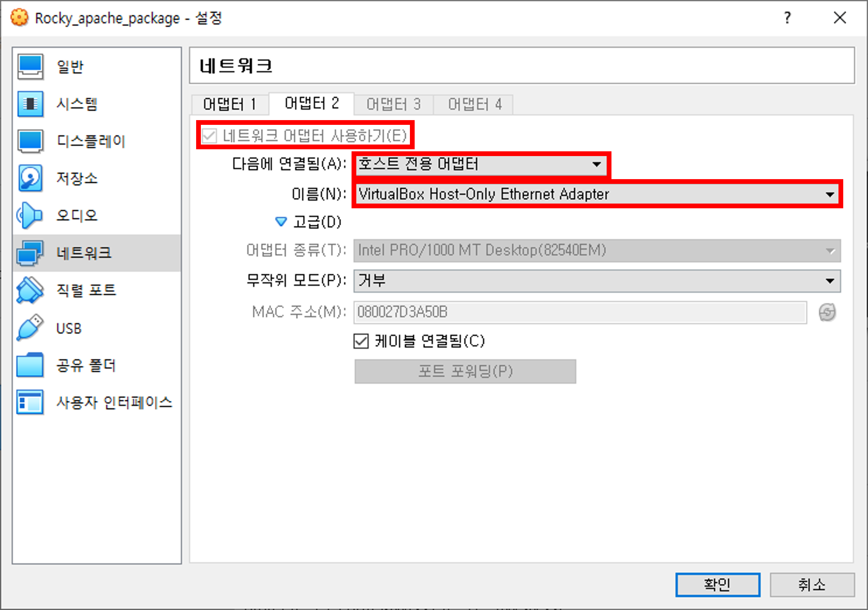Open the VirtualBox Host-Only Ethernet Adapter dropdown
The width and height of the screenshot is (868, 610).
pyautogui.click(x=597, y=194)
